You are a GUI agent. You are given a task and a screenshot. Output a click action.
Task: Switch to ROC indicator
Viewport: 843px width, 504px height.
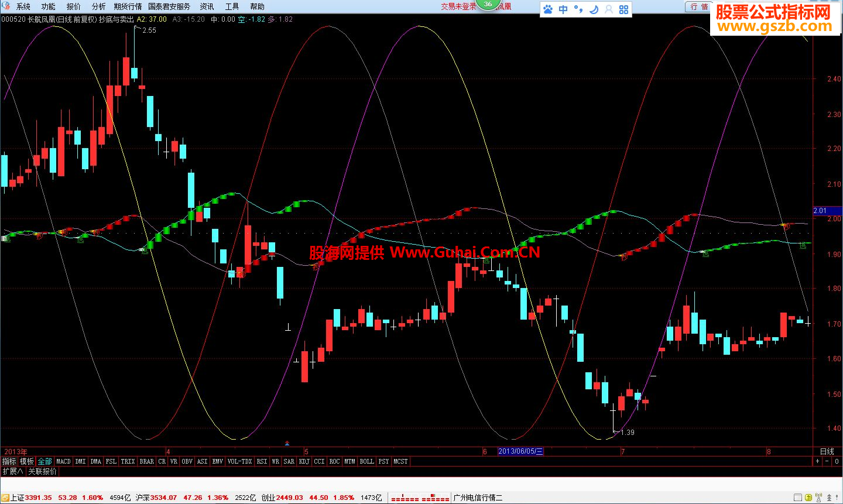[334, 461]
